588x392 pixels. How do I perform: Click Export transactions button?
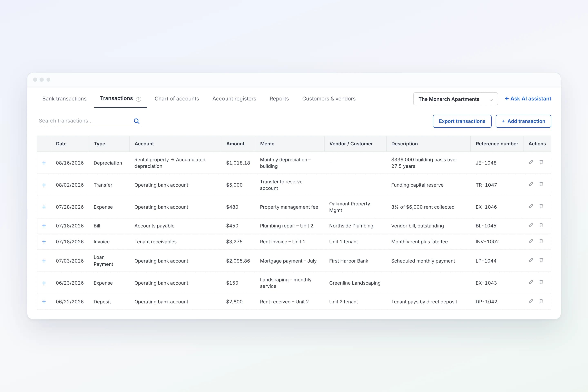click(x=462, y=121)
